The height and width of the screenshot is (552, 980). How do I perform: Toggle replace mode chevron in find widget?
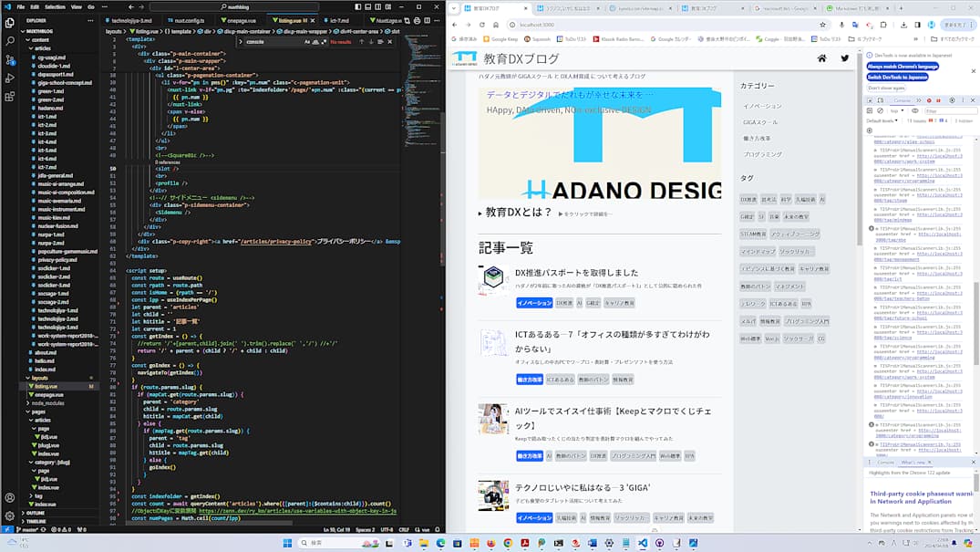241,42
